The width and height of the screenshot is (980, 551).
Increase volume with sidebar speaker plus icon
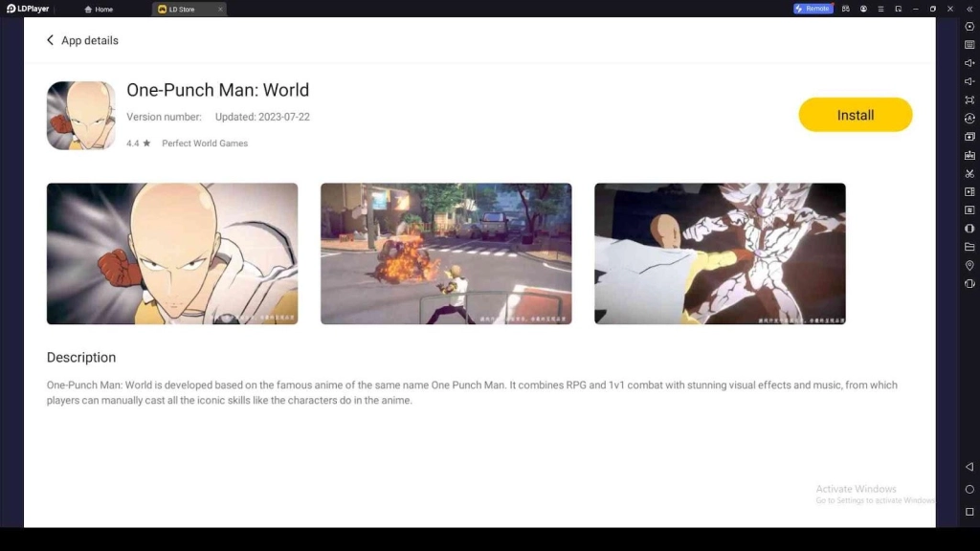click(x=969, y=63)
